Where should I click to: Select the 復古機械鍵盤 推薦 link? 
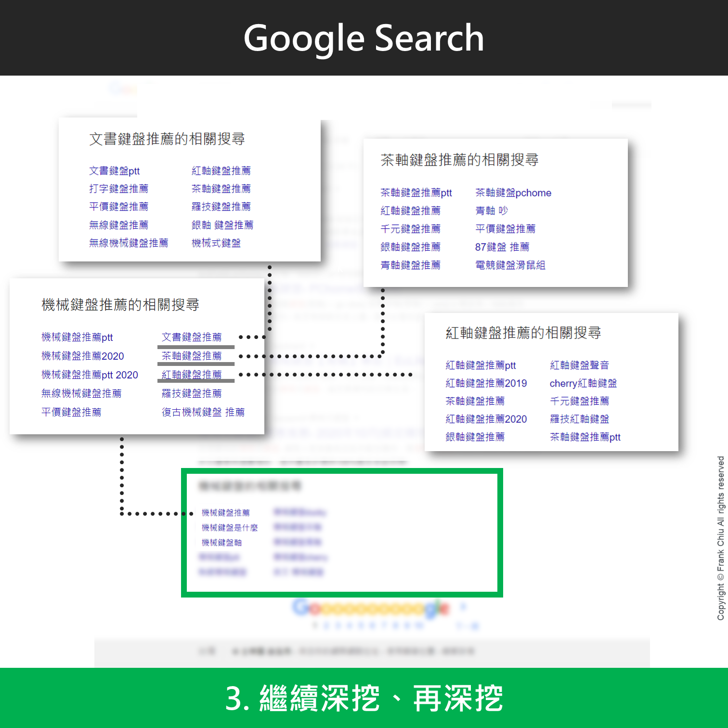tap(203, 412)
